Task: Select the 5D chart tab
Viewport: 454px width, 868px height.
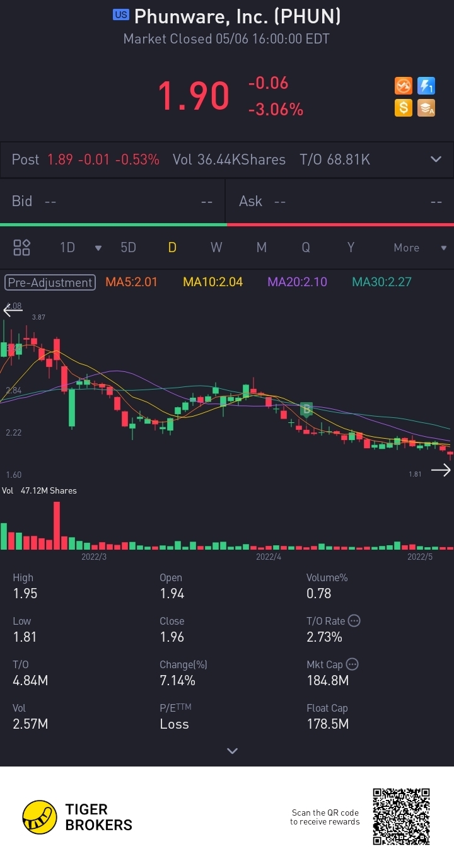Action: (x=128, y=248)
